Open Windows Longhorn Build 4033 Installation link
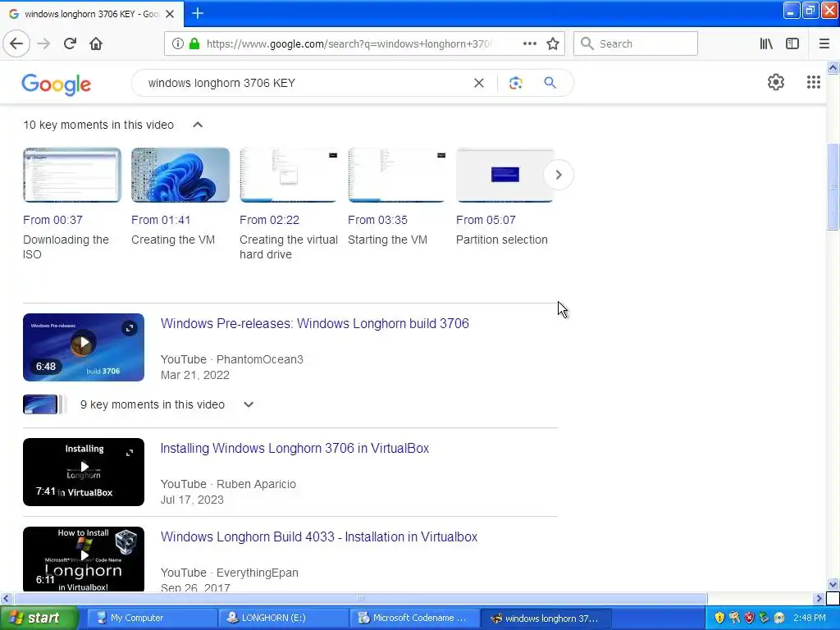The width and height of the screenshot is (840, 630). pos(319,536)
